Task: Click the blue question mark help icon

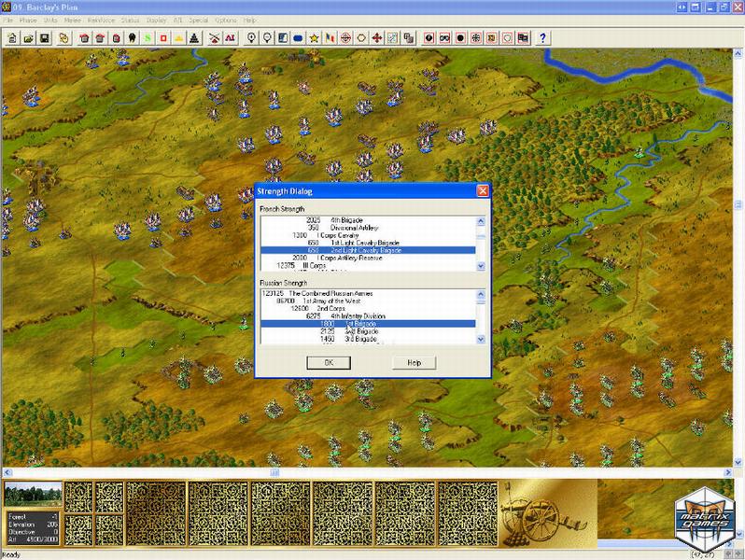Action: click(542, 38)
